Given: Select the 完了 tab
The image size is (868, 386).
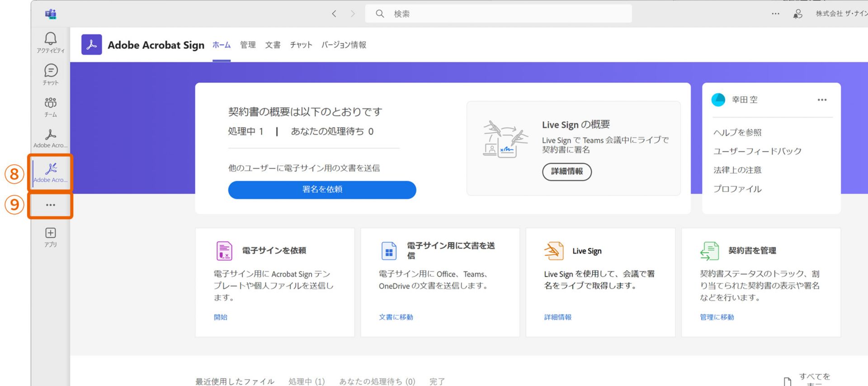Looking at the screenshot, I should coord(437,381).
